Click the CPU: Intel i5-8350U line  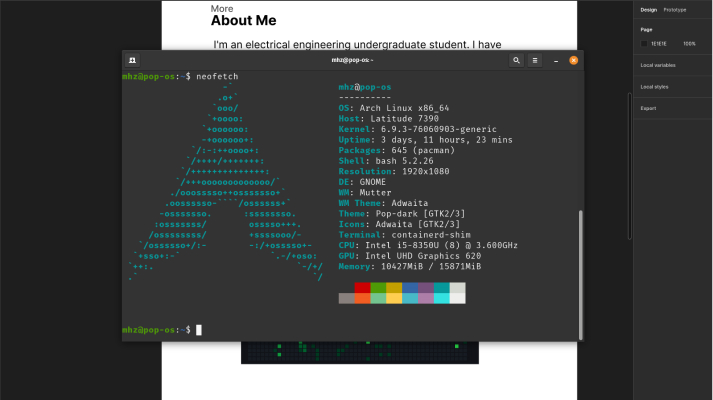(428, 245)
